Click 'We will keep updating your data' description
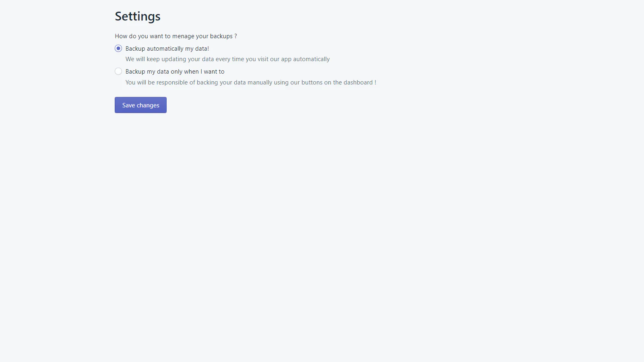Image resolution: width=644 pixels, height=362 pixels. (x=227, y=59)
